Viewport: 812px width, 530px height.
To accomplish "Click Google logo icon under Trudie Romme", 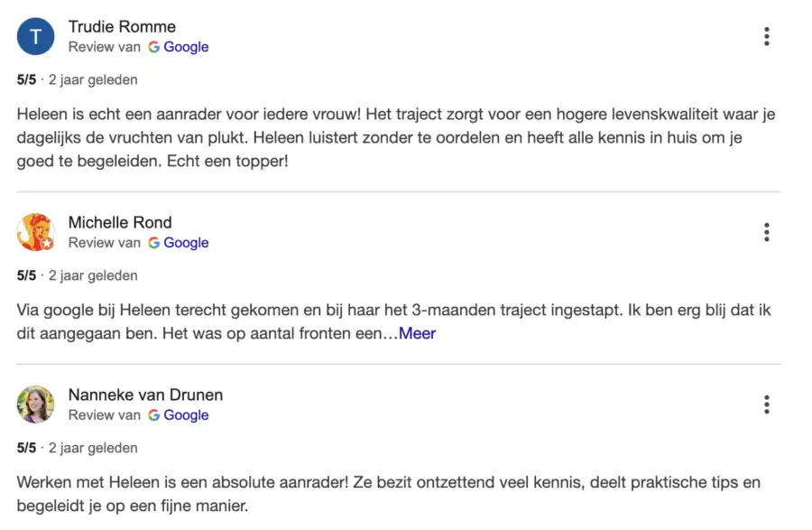I will 154,47.
